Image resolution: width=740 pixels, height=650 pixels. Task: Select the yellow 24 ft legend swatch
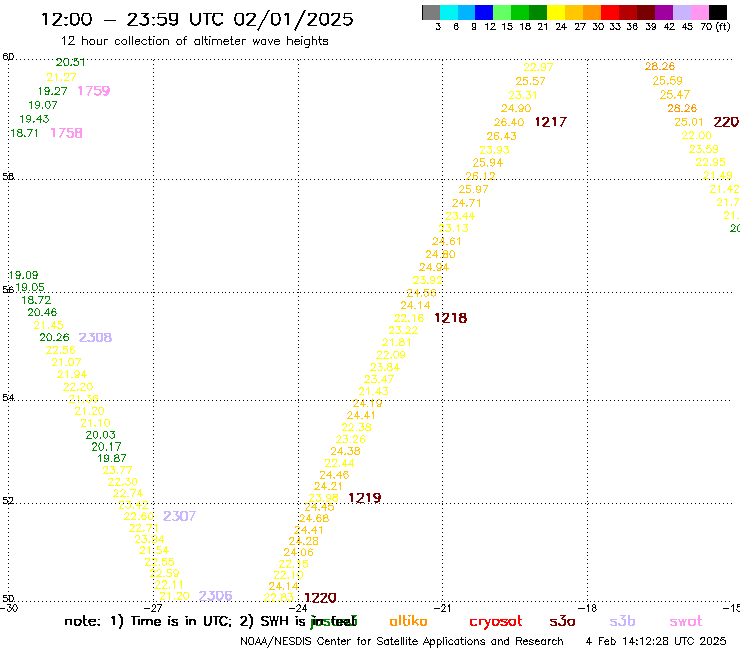[x=556, y=12]
